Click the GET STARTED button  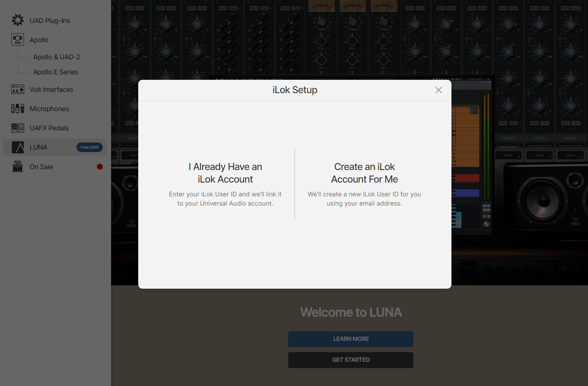coord(351,360)
